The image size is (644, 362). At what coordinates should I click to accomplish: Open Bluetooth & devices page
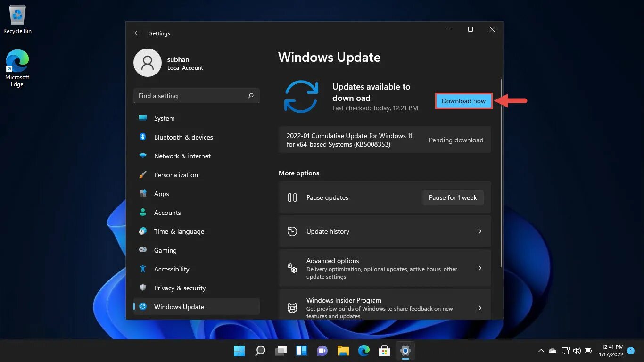tap(197, 137)
